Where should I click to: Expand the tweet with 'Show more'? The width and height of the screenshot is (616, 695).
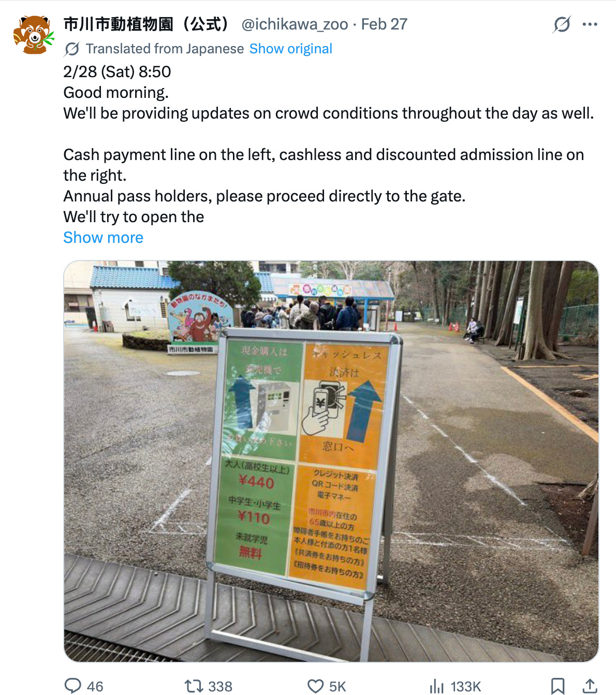103,238
